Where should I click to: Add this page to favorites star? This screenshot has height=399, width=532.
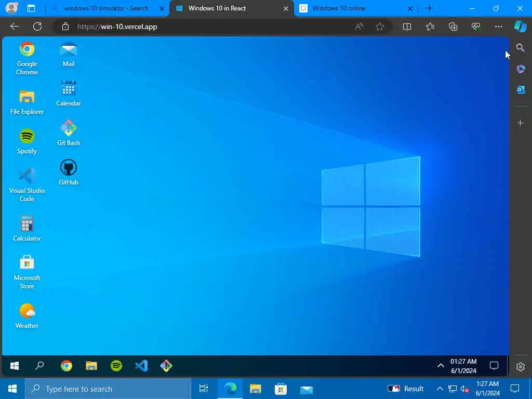click(380, 26)
